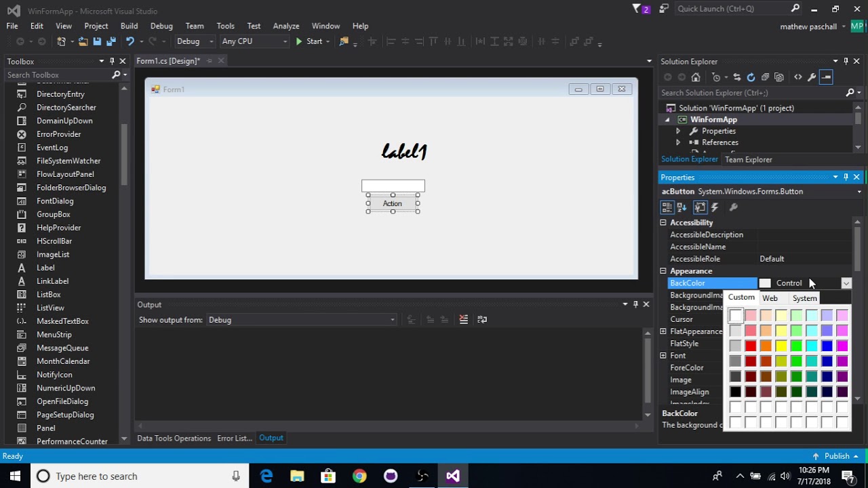Click Windows Start button
Screen dimensions: 868x488
coord(15,476)
